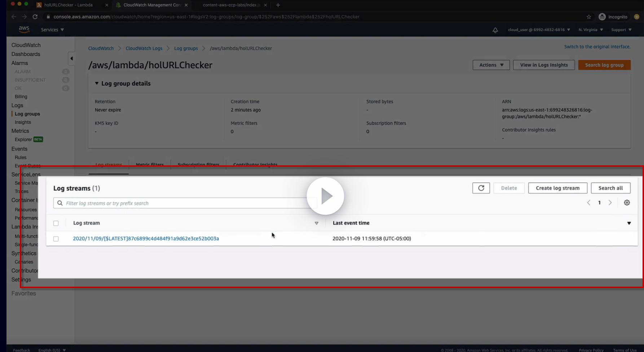The width and height of the screenshot is (644, 352).
Task: Sort the Log stream column
Action: (x=317, y=223)
